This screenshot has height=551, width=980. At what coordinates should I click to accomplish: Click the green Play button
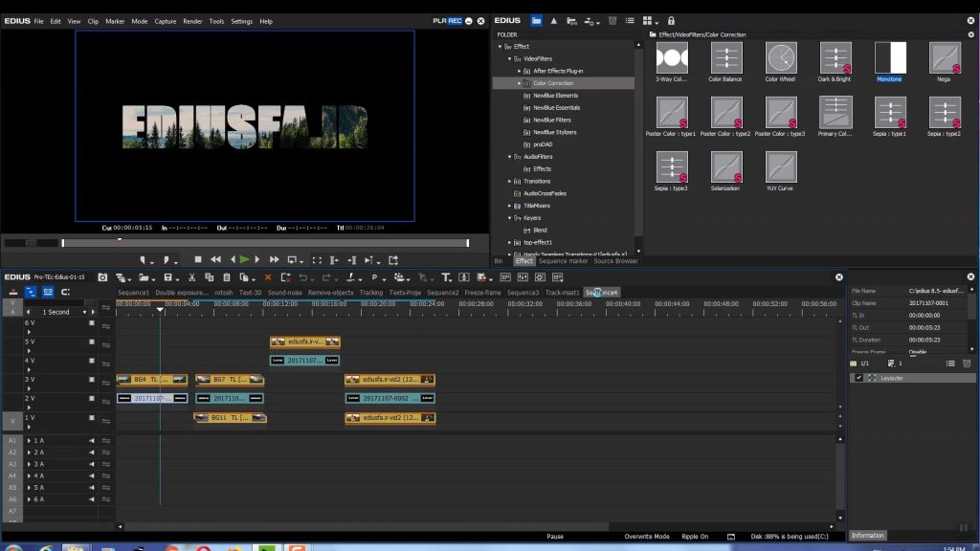(x=244, y=259)
